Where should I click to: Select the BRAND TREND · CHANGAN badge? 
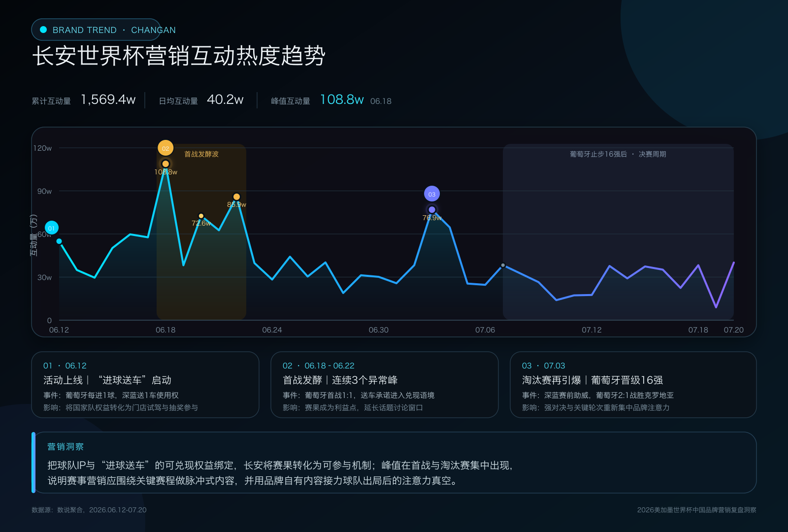point(97,30)
